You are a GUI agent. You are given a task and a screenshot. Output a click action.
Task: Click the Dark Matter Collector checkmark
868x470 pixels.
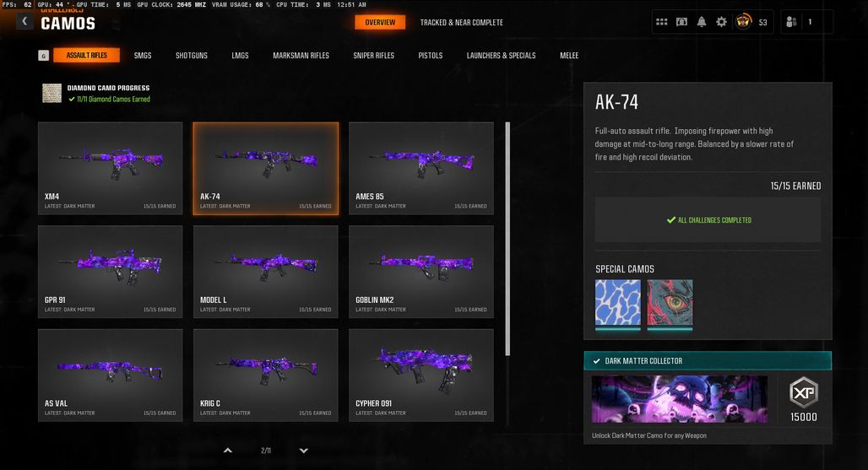tap(596, 361)
